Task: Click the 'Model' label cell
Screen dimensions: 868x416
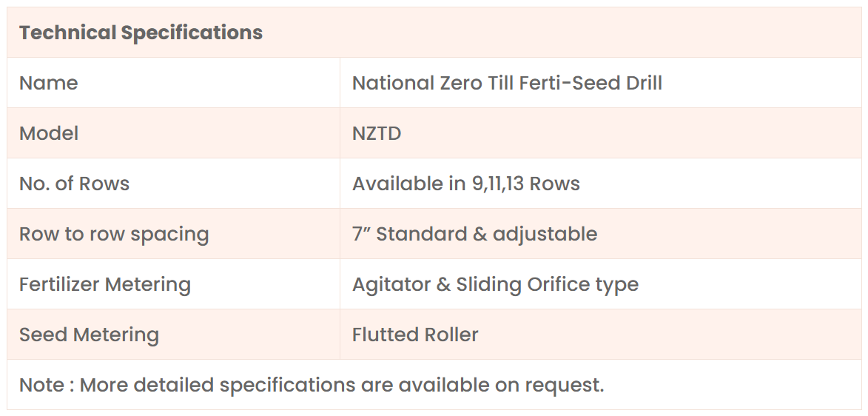Action: pos(49,133)
